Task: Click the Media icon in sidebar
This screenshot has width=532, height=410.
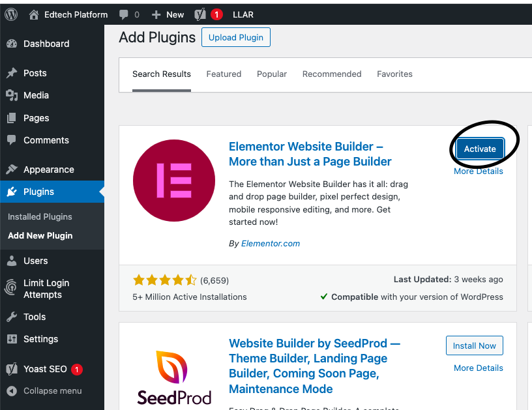Action: [12, 95]
